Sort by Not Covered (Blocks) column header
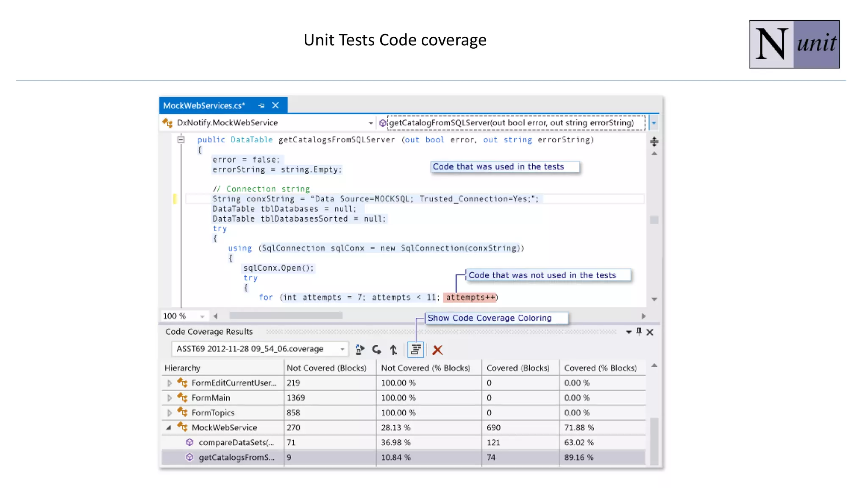The image size is (868, 488). tap(330, 368)
